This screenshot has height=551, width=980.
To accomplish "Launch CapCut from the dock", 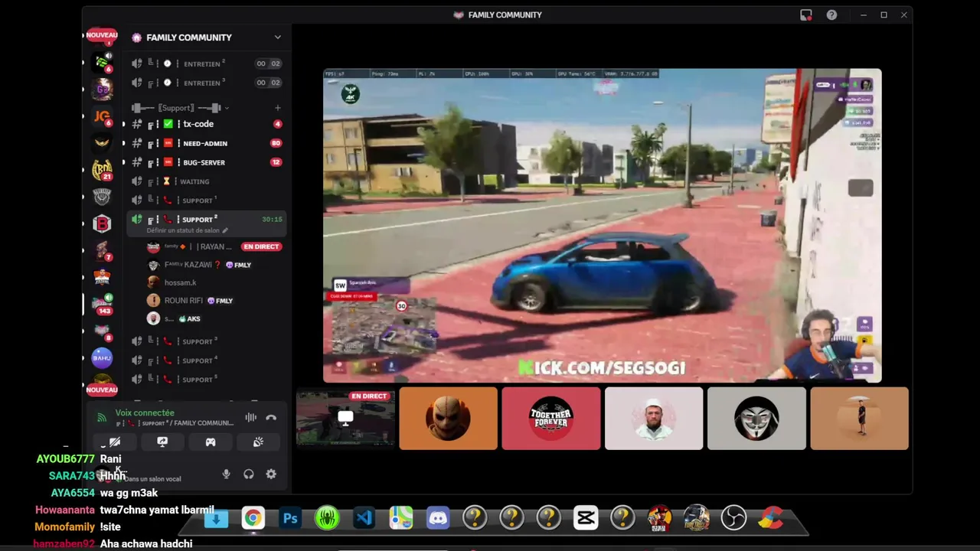I will click(586, 519).
